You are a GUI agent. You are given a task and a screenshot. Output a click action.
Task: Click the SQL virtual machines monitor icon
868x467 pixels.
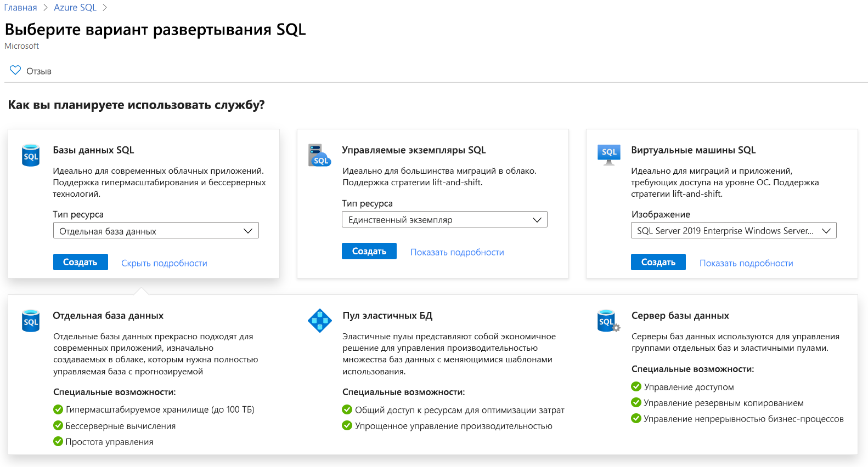tap(609, 155)
